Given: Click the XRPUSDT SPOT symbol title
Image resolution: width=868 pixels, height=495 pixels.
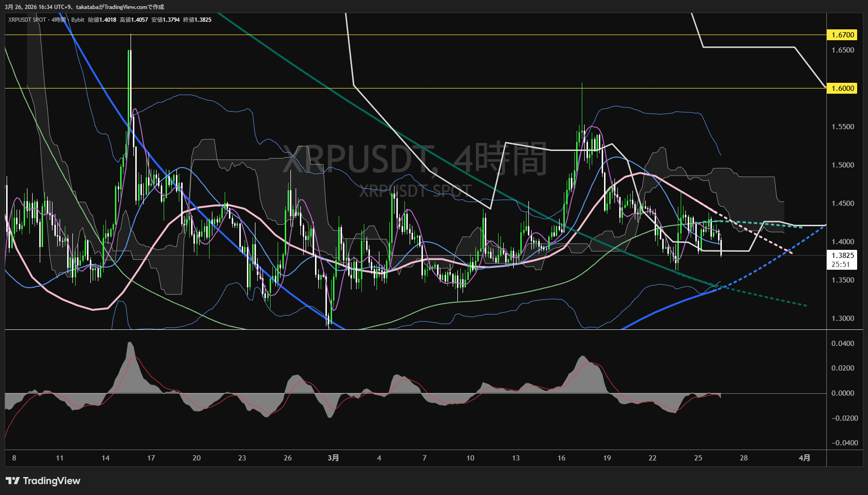Looking at the screenshot, I should (x=27, y=20).
